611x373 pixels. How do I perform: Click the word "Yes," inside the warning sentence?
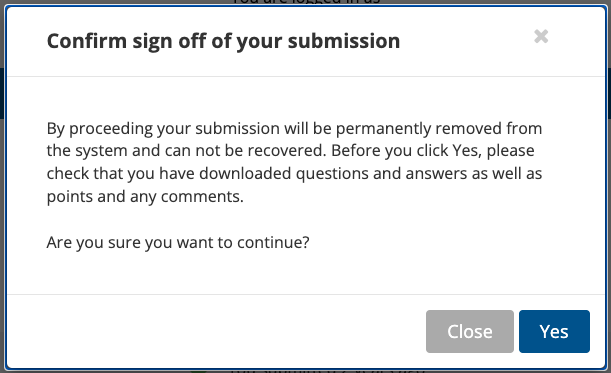coord(467,151)
